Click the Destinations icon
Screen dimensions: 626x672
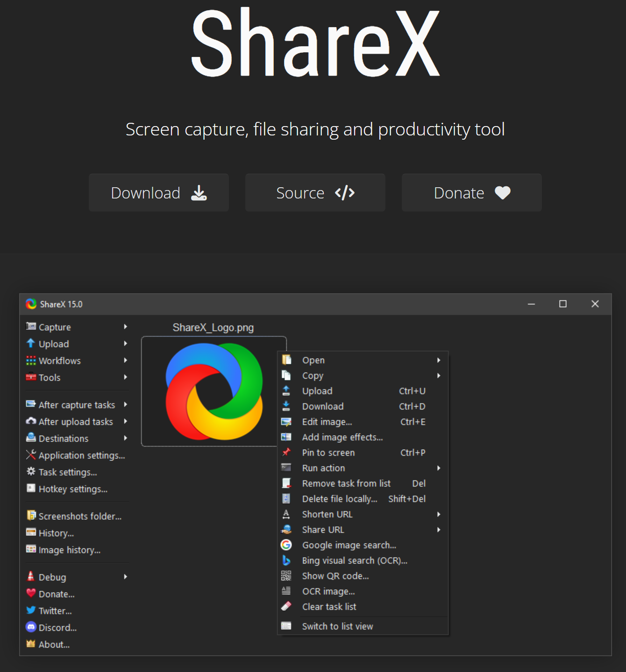(x=31, y=438)
